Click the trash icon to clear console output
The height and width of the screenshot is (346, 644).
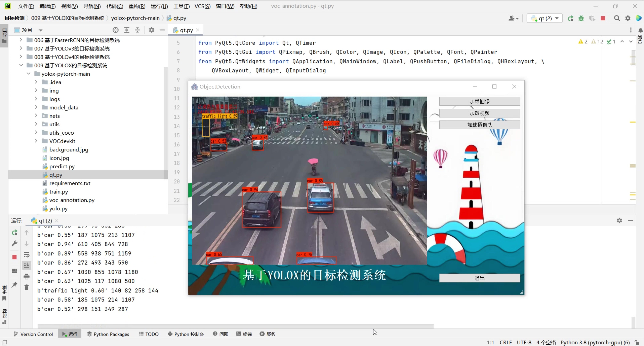27,287
